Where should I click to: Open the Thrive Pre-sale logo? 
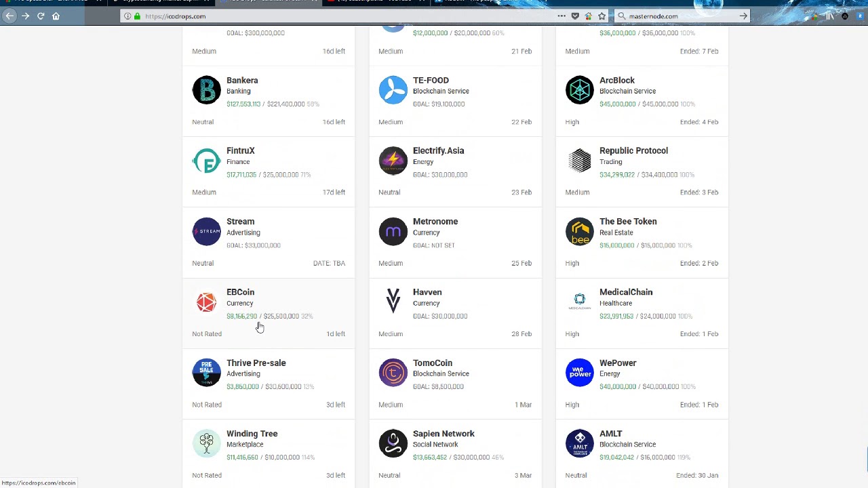click(x=206, y=373)
